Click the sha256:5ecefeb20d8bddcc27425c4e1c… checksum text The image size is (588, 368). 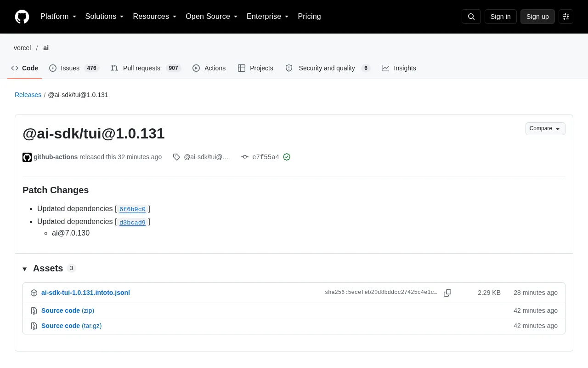(381, 293)
